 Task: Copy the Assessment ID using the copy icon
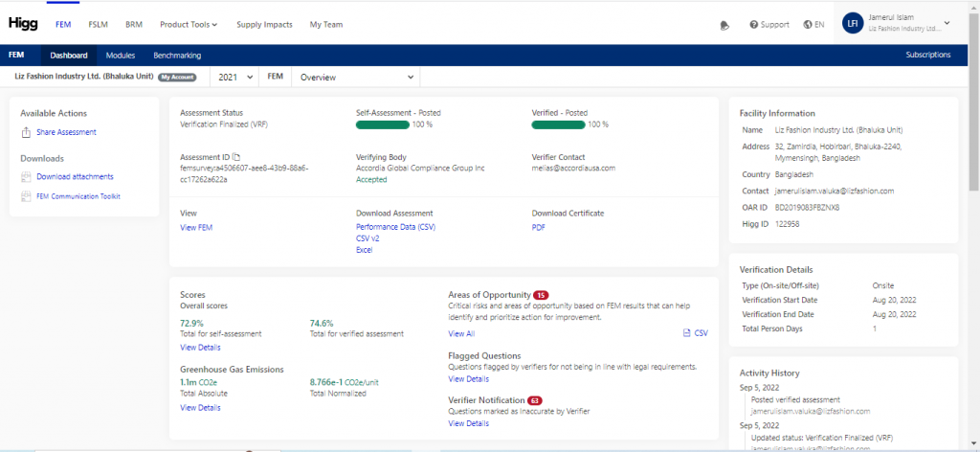(236, 157)
